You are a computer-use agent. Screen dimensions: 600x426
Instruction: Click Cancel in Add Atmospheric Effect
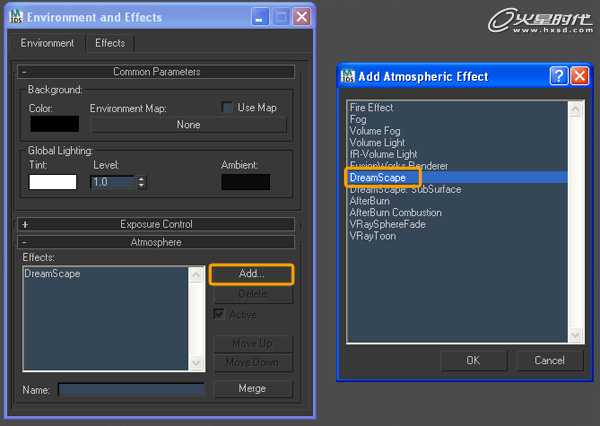click(x=549, y=360)
